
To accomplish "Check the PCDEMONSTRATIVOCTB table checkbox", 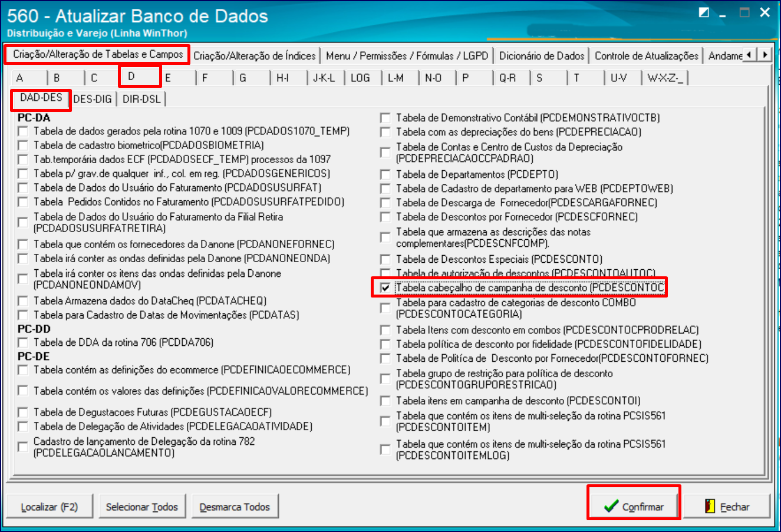I will (x=385, y=118).
